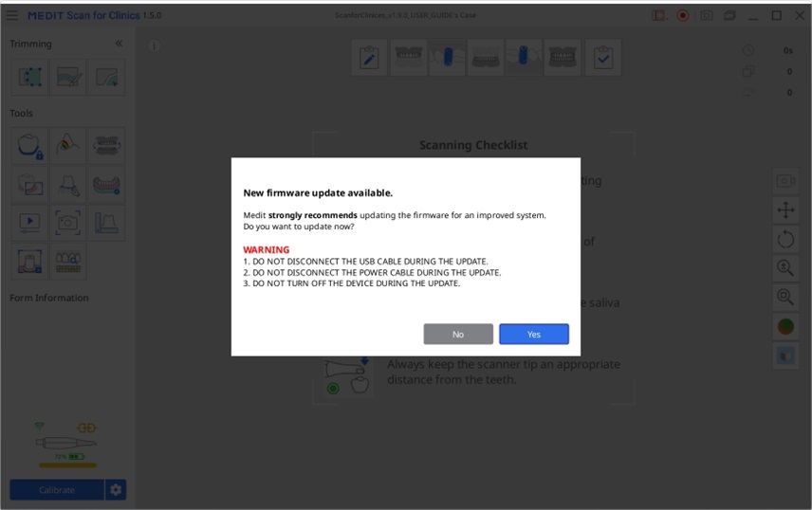Screen dimensions: 812x510
Task: Open the occlusion analysis colored jaw tool
Action: pyautogui.click(x=106, y=184)
